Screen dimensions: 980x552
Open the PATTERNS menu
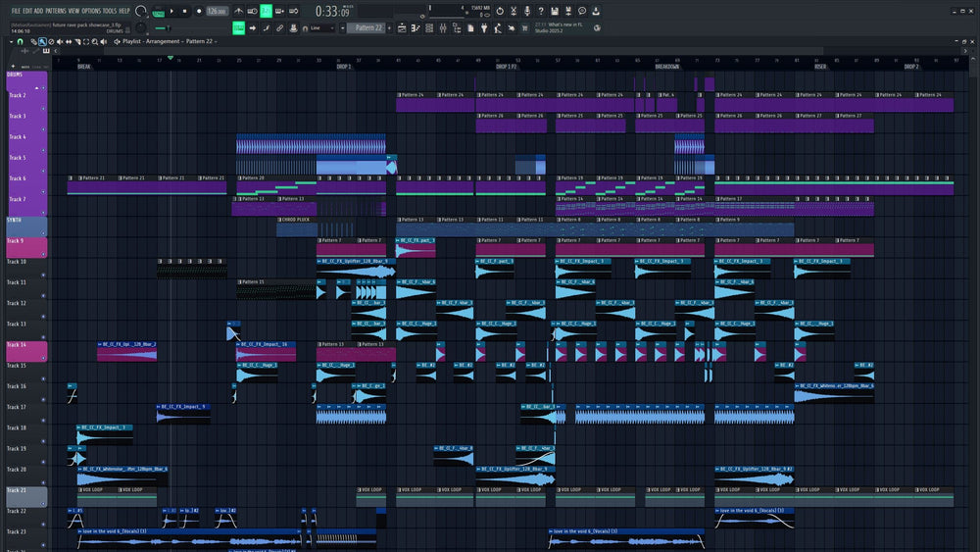[x=56, y=11]
